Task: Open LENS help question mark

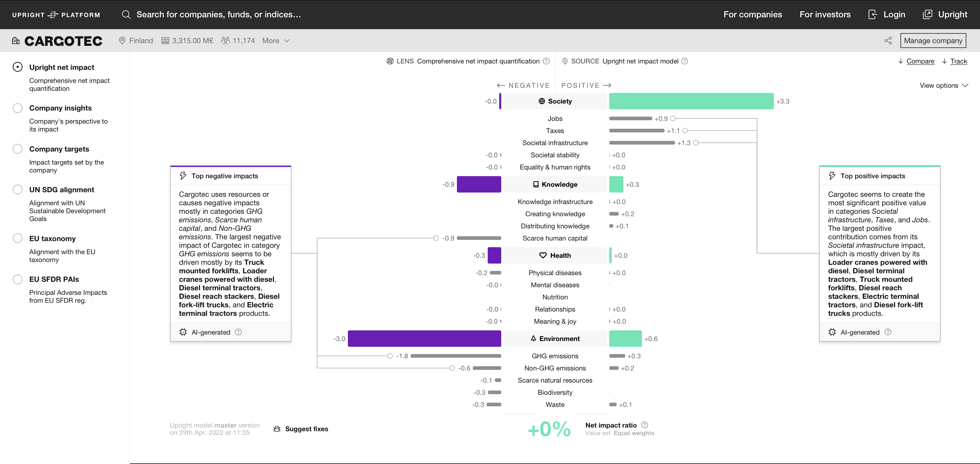Action: [546, 61]
